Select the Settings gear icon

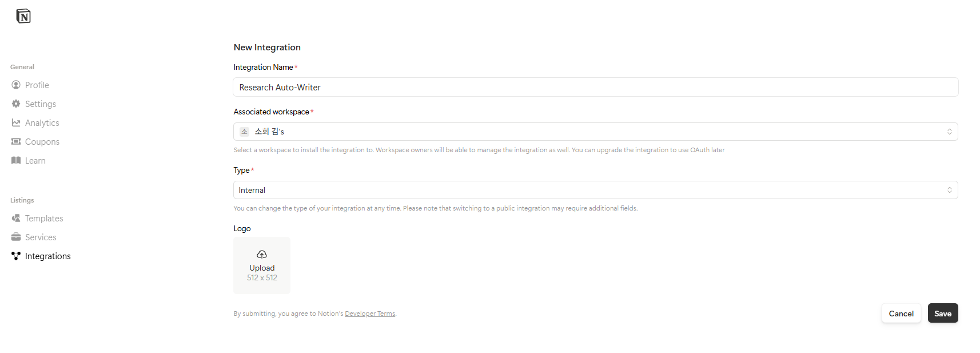pos(16,104)
